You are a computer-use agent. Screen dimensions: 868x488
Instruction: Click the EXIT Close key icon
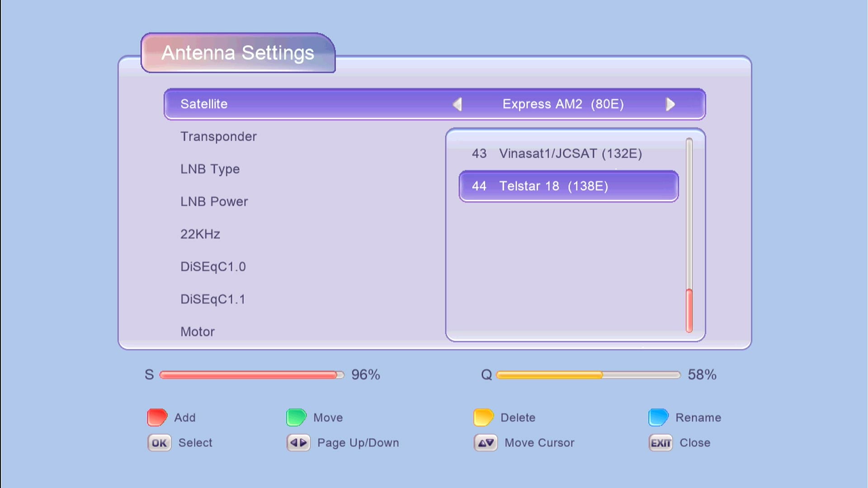click(660, 443)
